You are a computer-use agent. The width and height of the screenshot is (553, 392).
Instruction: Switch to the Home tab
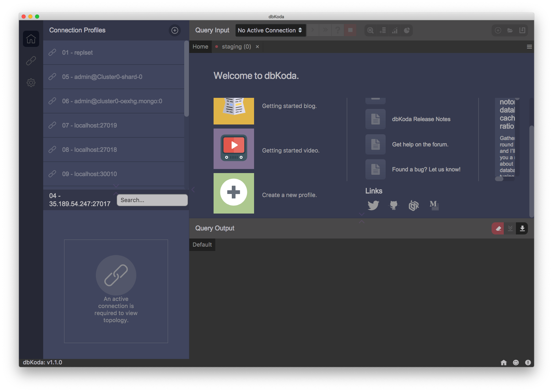(200, 47)
